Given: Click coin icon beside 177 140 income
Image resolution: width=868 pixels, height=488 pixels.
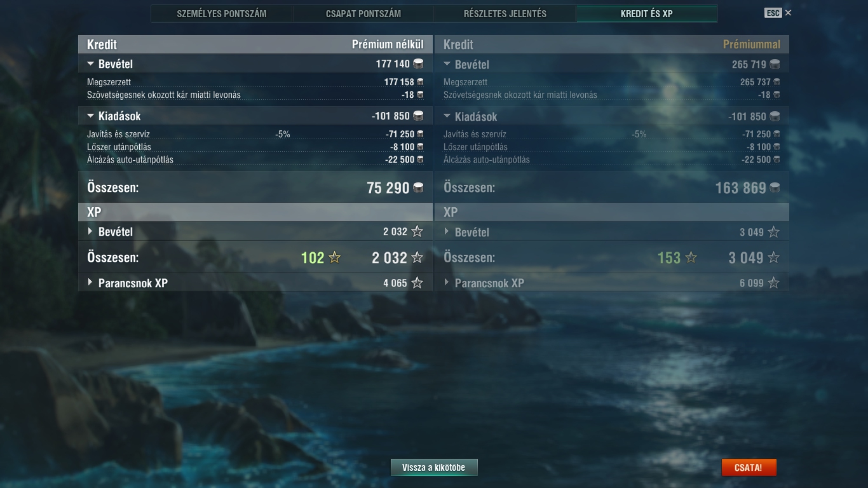Looking at the screenshot, I should (418, 64).
